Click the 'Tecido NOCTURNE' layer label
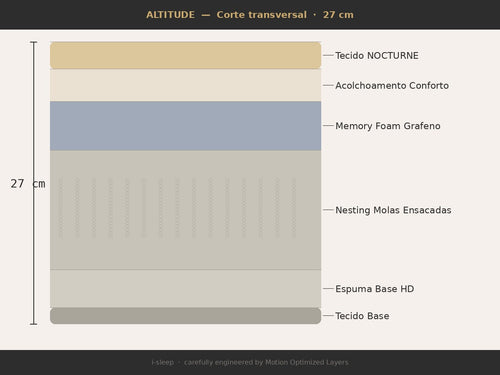Viewport: 500px width, 375px height. tap(377, 55)
